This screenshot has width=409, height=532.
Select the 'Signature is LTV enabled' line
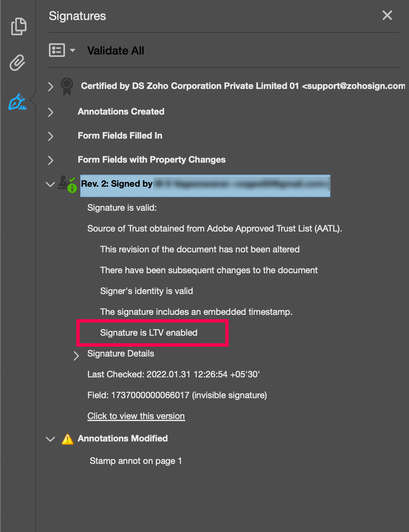pos(149,333)
